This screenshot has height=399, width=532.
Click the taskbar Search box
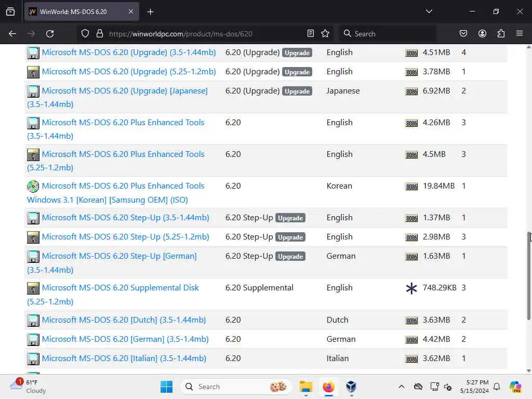point(236,387)
